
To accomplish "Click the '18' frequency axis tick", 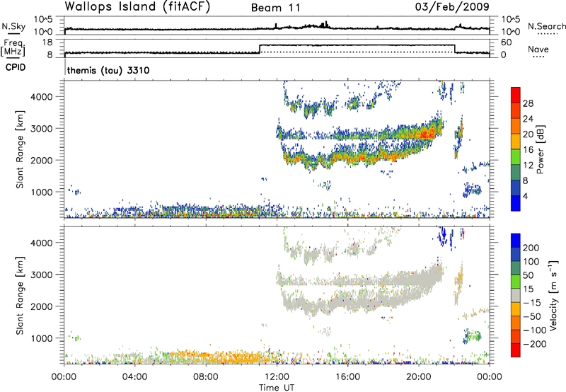I will pyautogui.click(x=47, y=42).
